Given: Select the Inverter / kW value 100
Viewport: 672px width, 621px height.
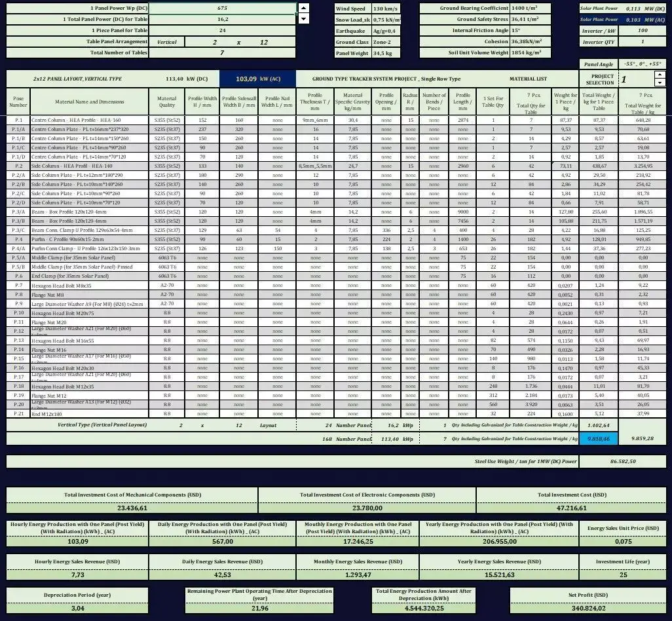Looking at the screenshot, I should point(642,30).
